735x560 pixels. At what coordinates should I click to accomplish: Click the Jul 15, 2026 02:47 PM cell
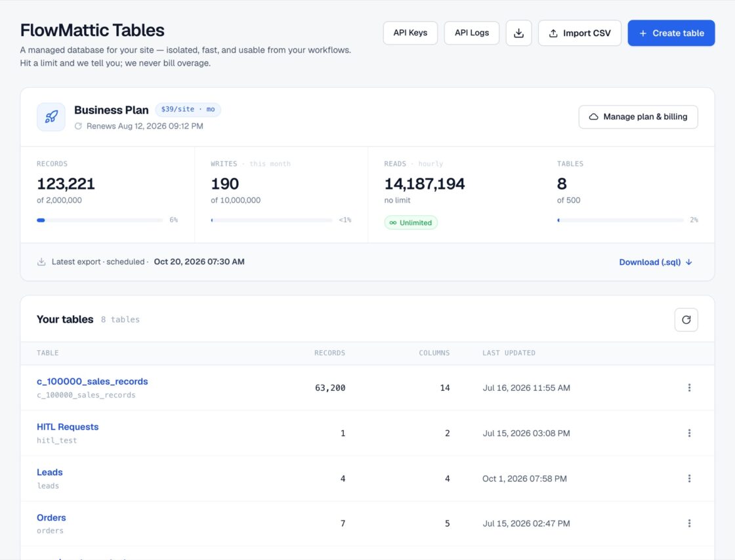(526, 523)
